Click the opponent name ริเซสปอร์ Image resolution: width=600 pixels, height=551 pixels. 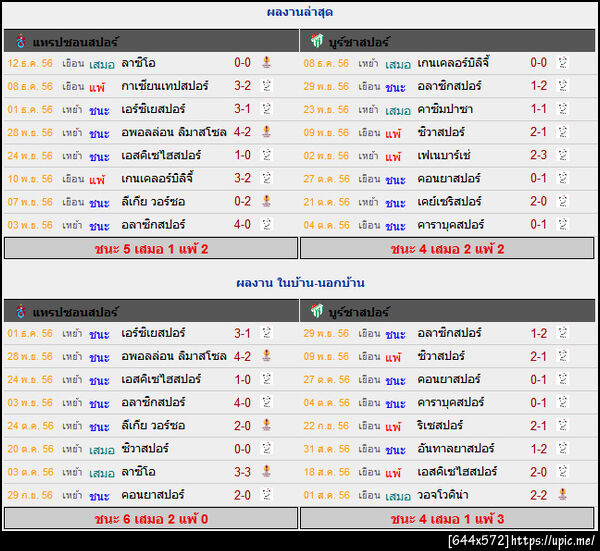(x=440, y=425)
